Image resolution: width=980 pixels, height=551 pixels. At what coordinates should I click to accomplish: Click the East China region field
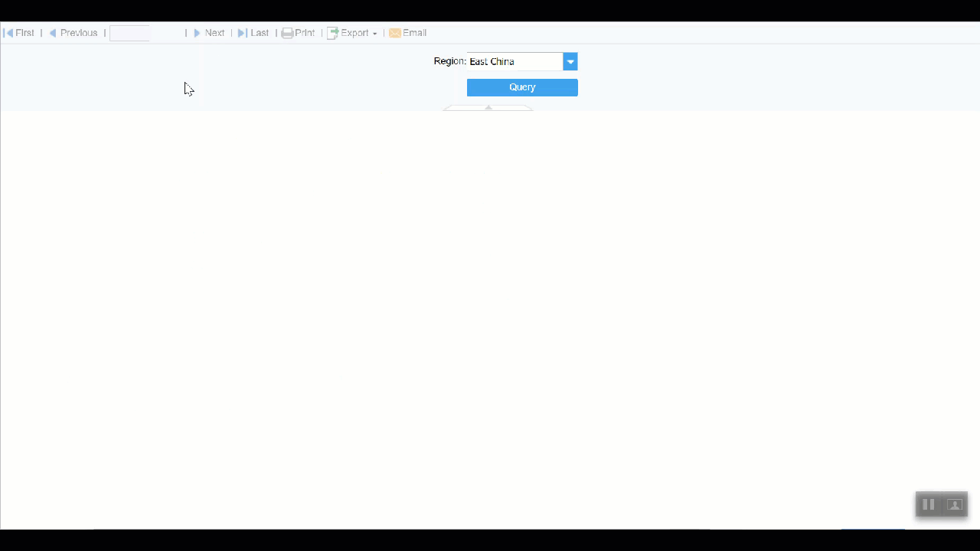point(514,61)
